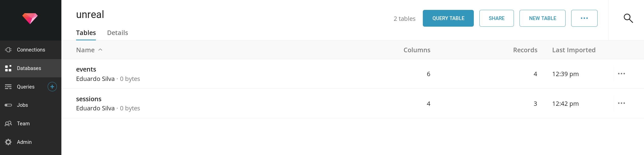Open the events table
The width and height of the screenshot is (644, 155).
coord(86,69)
